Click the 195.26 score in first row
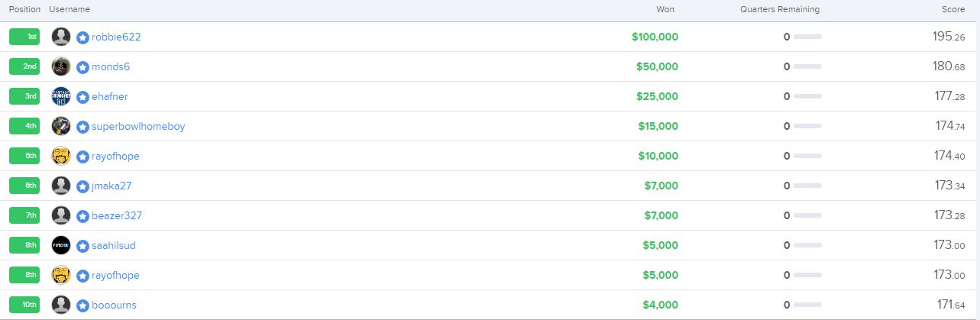This screenshot has width=980, height=320. click(x=949, y=36)
